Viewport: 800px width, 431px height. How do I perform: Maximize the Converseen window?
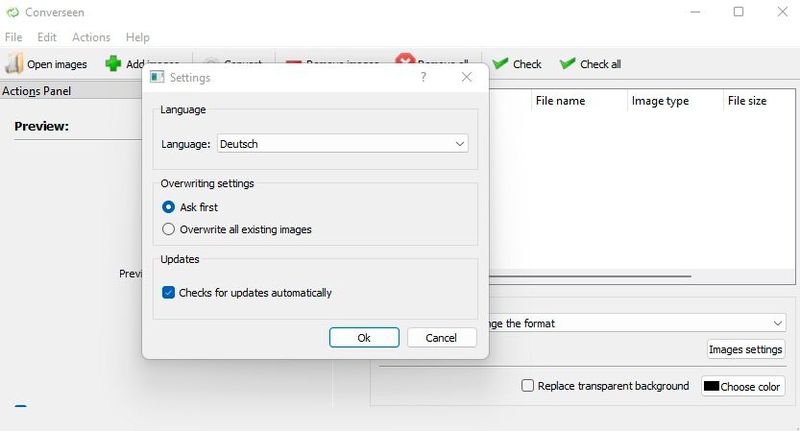point(738,12)
